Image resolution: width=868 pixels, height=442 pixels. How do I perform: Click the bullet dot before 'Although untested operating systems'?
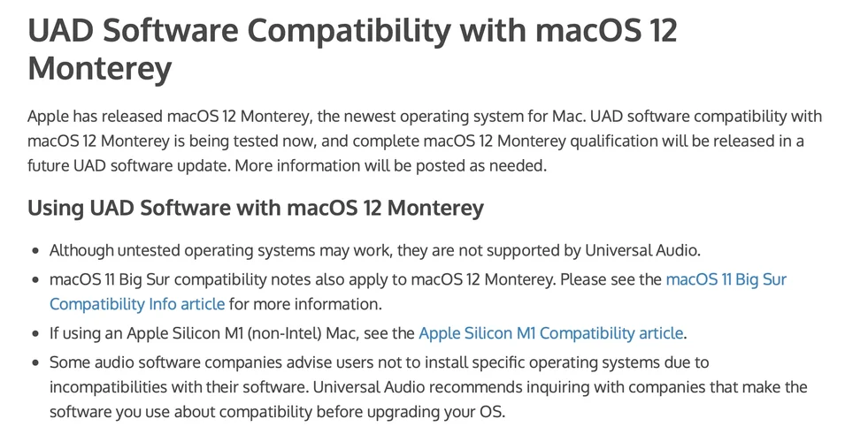[x=35, y=251]
